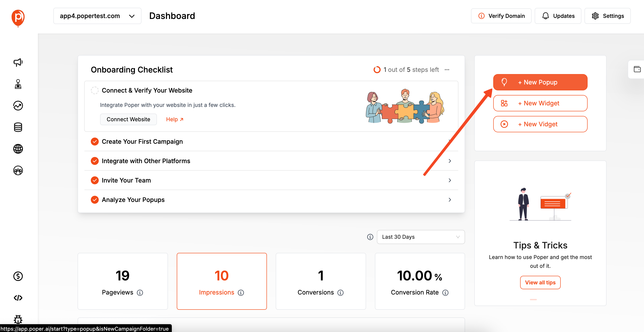644x332 pixels.
Task: Click the Onboarding Checklist heading
Action: (x=132, y=70)
